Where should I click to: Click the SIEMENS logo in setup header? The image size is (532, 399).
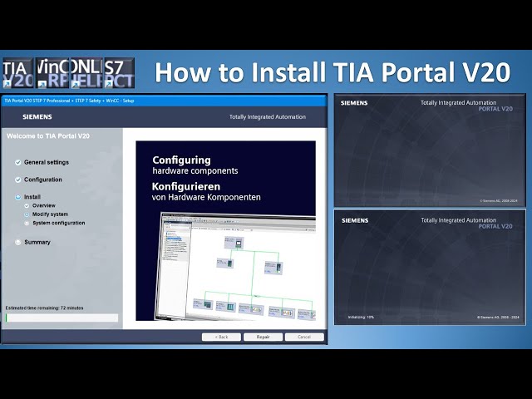(37, 117)
